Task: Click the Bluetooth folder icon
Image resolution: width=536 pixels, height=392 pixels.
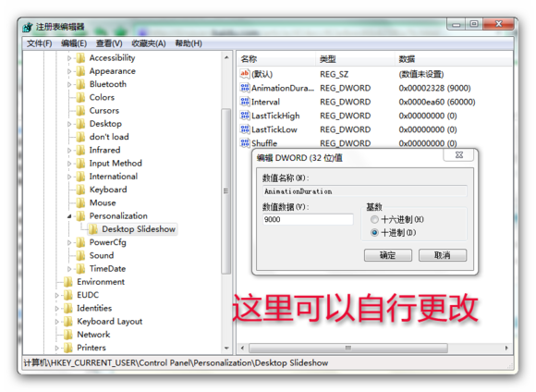Action: coord(80,84)
